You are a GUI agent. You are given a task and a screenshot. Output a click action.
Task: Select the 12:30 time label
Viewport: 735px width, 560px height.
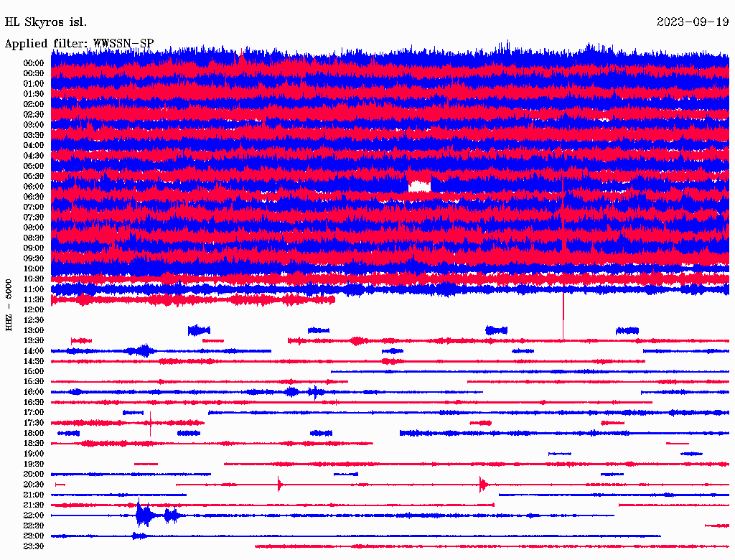click(x=34, y=320)
